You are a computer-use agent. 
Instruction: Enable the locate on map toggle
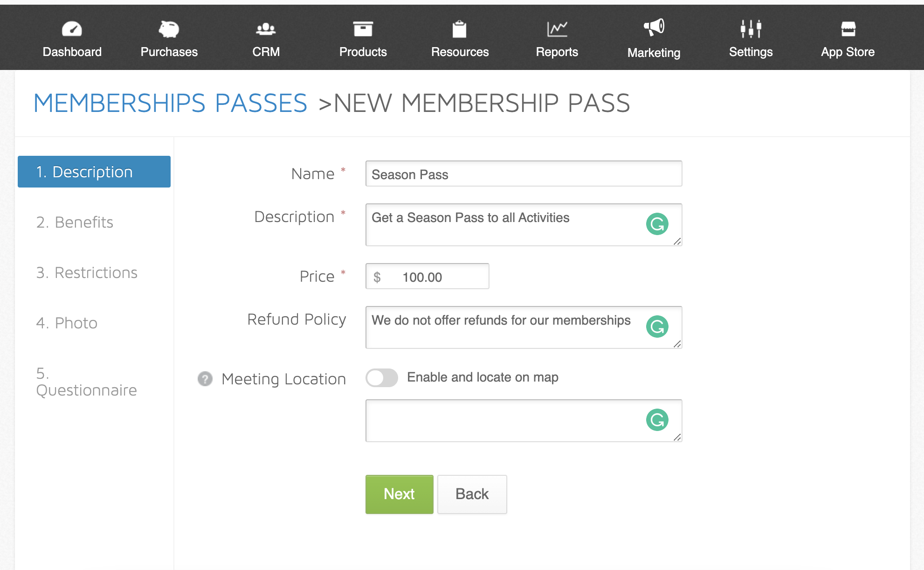[382, 378]
